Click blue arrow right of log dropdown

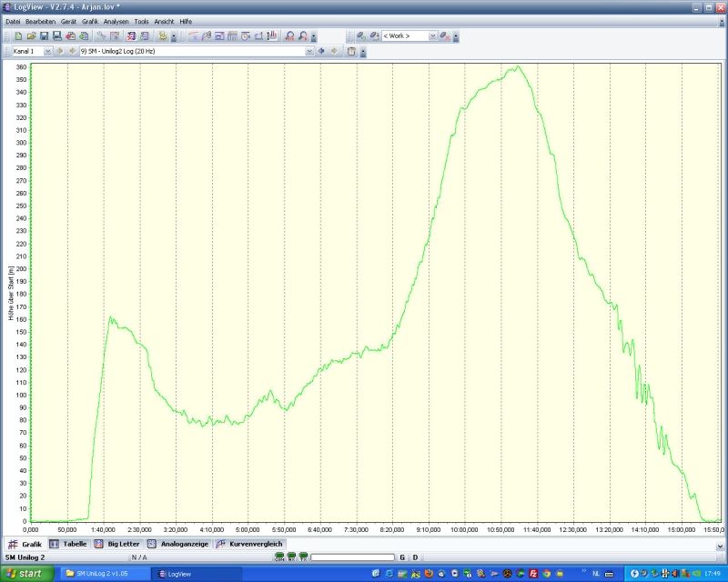click(321, 51)
